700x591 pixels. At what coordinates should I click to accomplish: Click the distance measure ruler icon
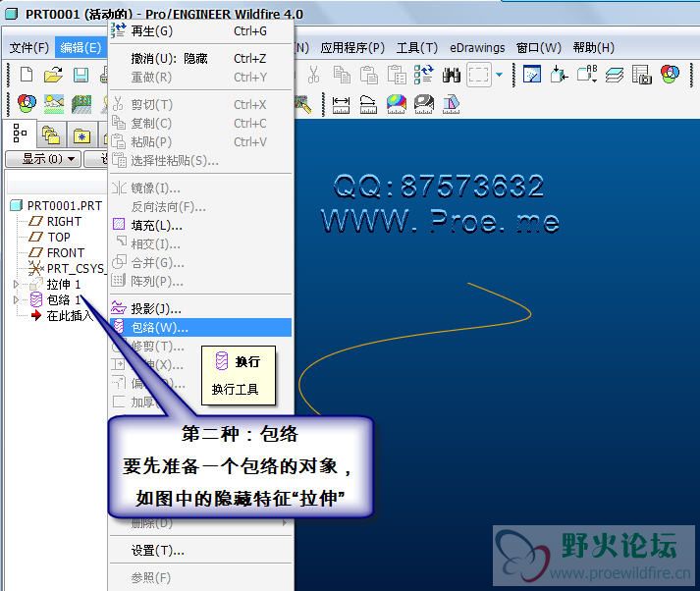click(341, 105)
